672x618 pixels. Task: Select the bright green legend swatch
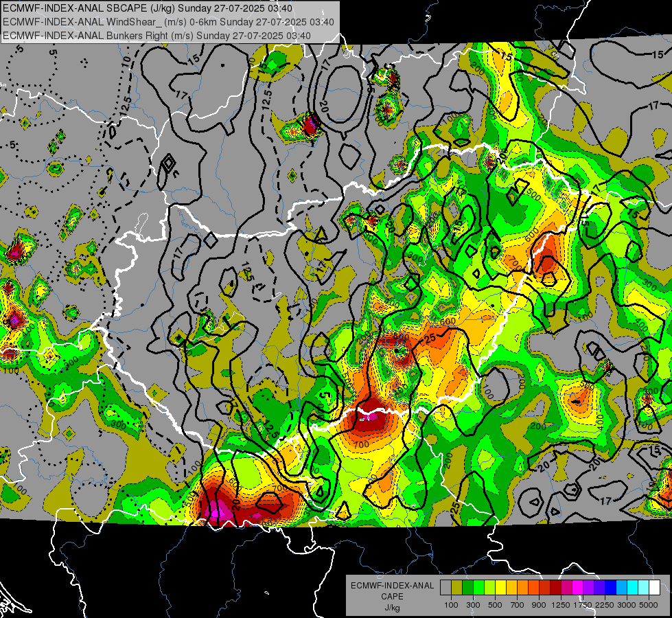(x=478, y=588)
